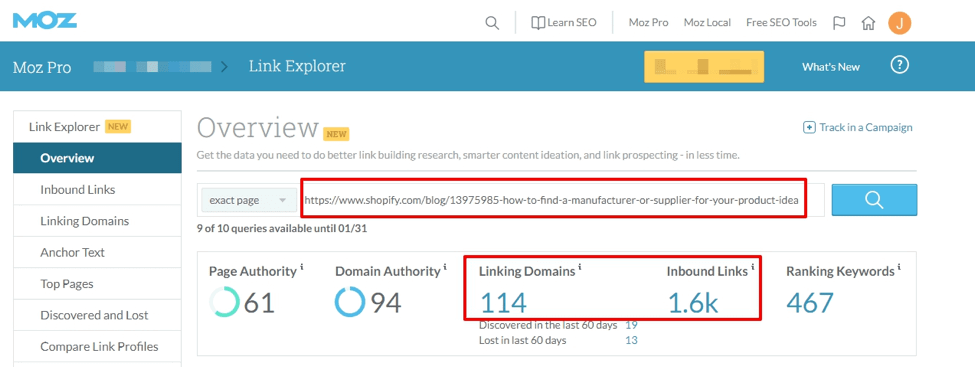Click the 13 lost domains number
Image resolution: width=975 pixels, height=367 pixels.
point(631,340)
